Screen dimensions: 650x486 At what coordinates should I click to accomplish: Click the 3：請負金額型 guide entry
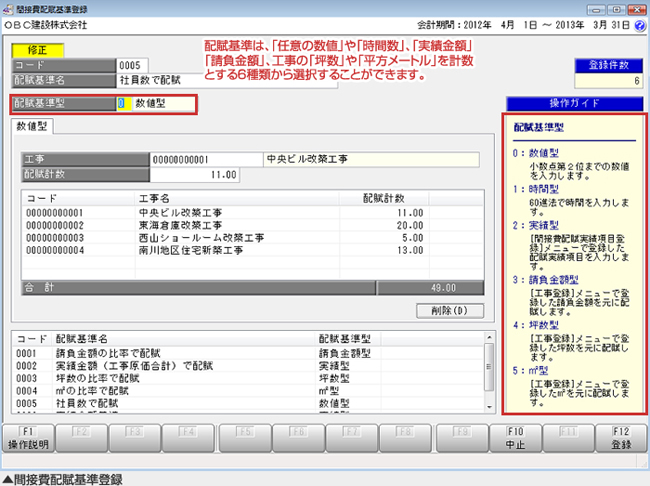[x=545, y=279]
